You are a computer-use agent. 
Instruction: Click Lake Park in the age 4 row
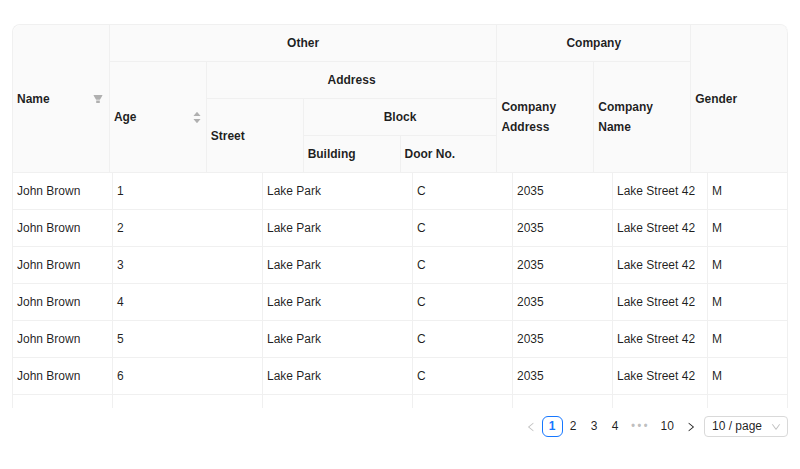pyautogui.click(x=294, y=302)
